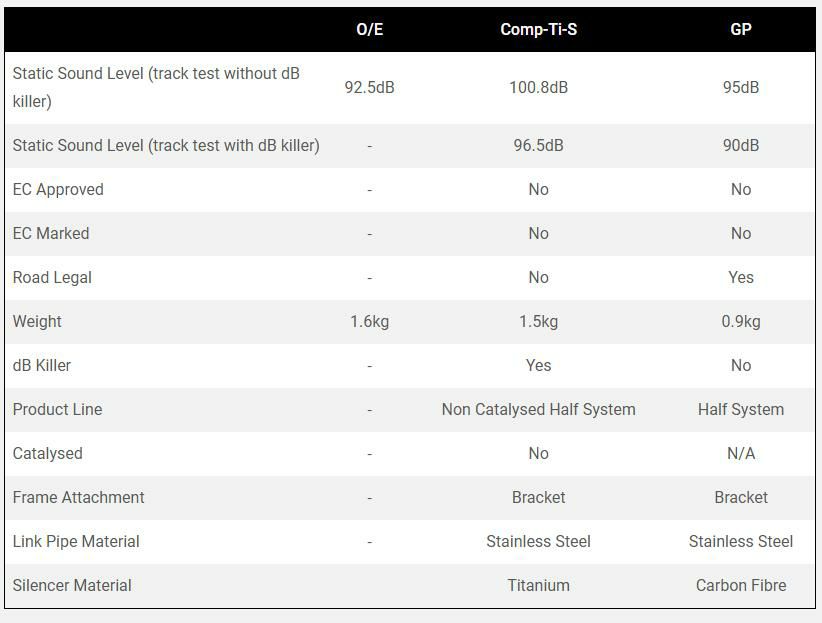Click the GP column header
The image size is (822, 623).
pos(740,29)
